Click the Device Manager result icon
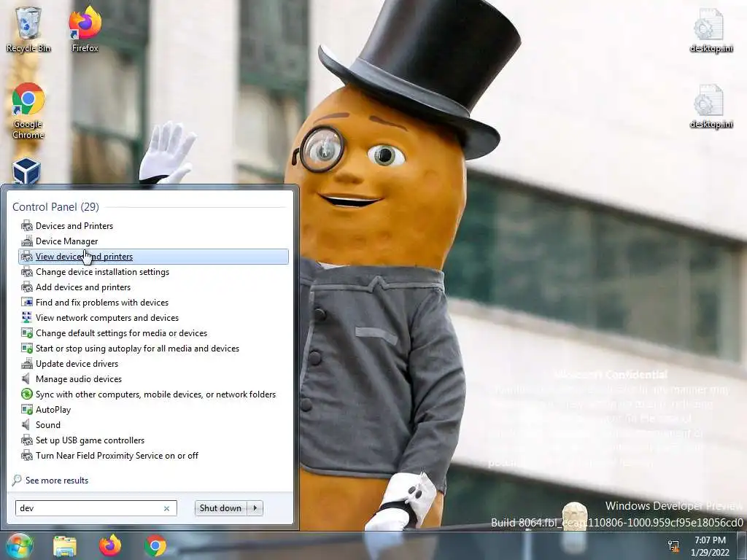Image resolution: width=747 pixels, height=560 pixels. tap(27, 241)
